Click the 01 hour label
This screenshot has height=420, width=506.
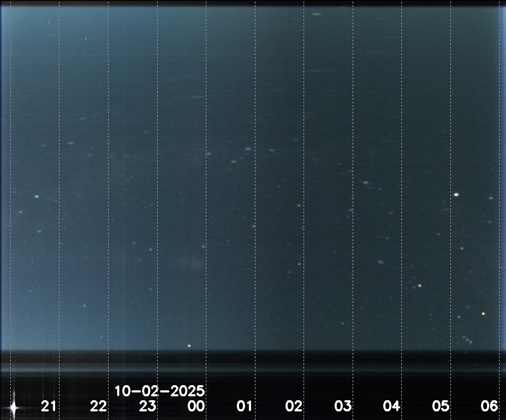[245, 406]
